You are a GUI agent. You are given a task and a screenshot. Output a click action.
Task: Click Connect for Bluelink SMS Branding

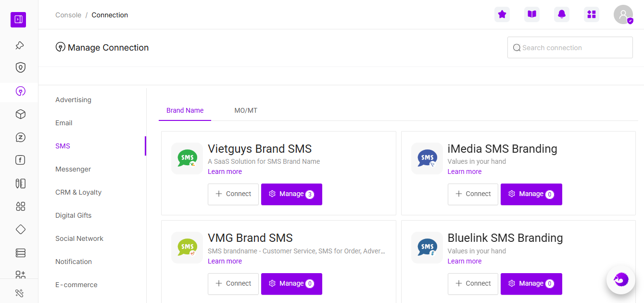473,284
